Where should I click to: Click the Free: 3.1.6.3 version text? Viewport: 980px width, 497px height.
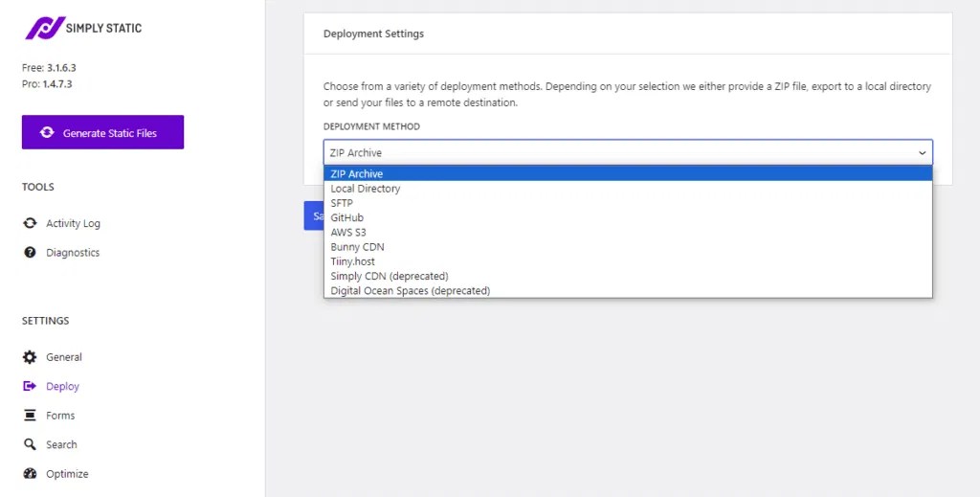click(x=49, y=68)
